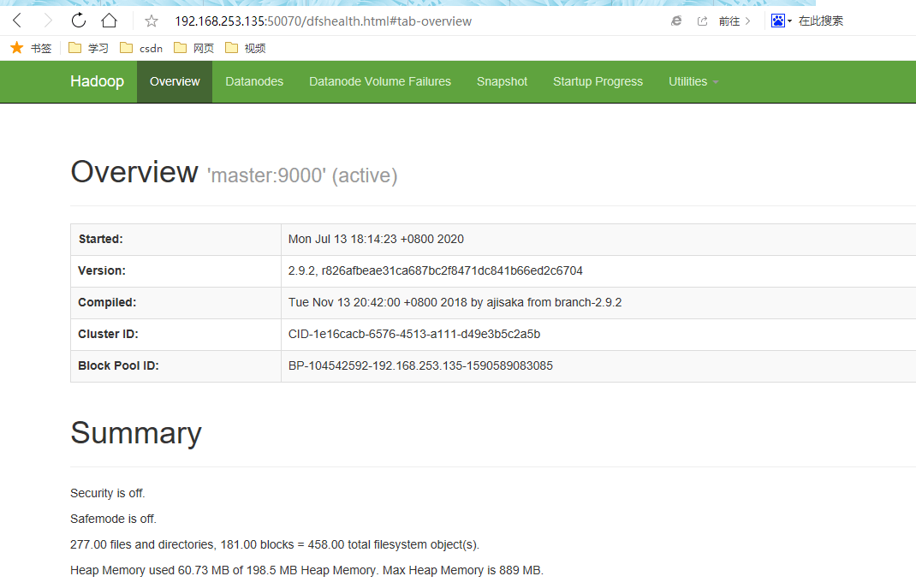Click the Version value 2.9.2 hash
Viewport: 916px width, 588px height.
coord(435,271)
